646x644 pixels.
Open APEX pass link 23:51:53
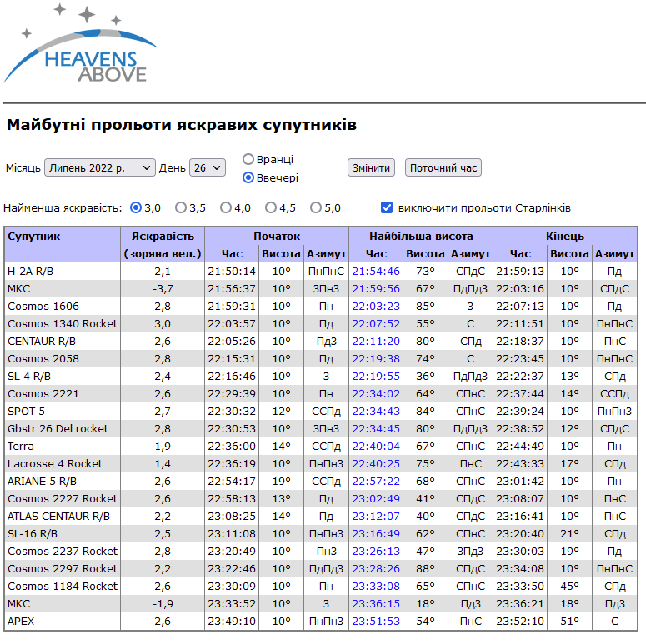tap(376, 621)
